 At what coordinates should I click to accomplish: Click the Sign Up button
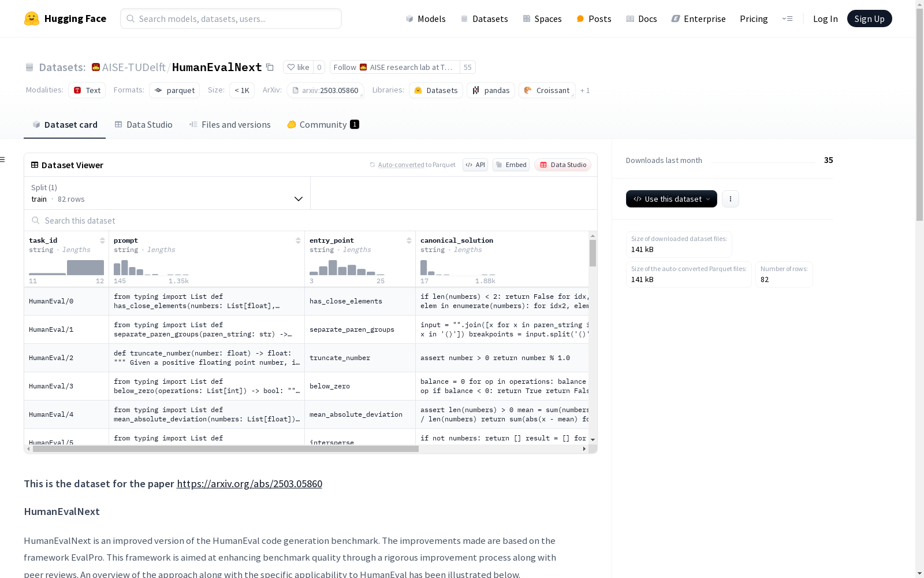coord(869,18)
